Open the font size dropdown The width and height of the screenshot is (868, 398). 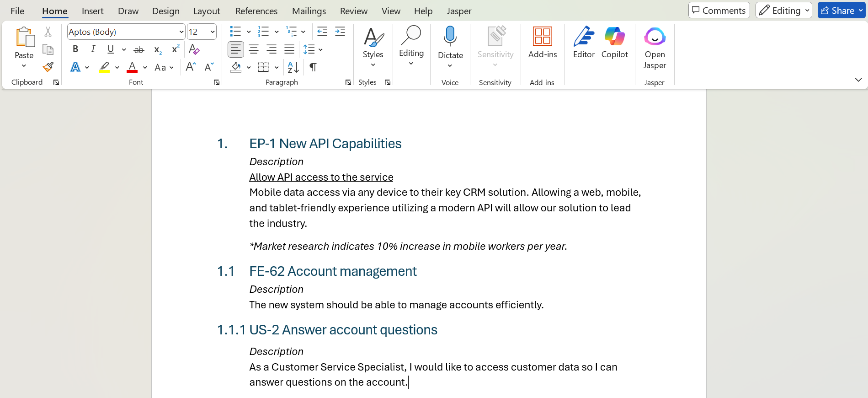point(213,32)
